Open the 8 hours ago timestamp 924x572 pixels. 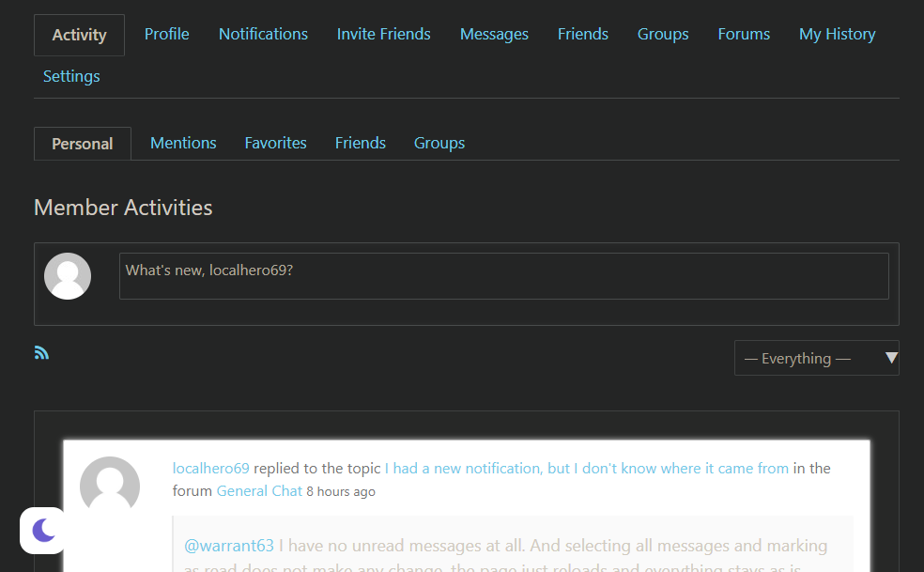click(341, 491)
